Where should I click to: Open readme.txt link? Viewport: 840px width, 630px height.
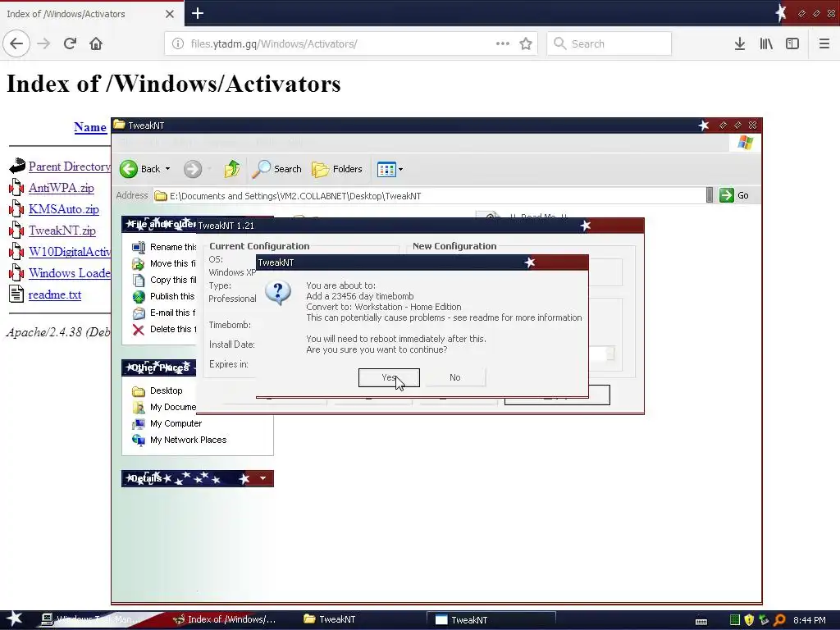coord(55,294)
